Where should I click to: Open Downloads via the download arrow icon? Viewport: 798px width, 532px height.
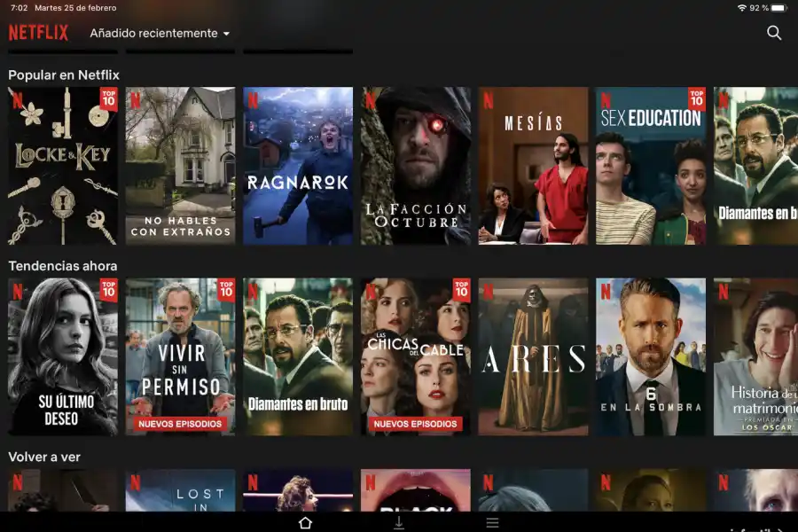tap(398, 522)
